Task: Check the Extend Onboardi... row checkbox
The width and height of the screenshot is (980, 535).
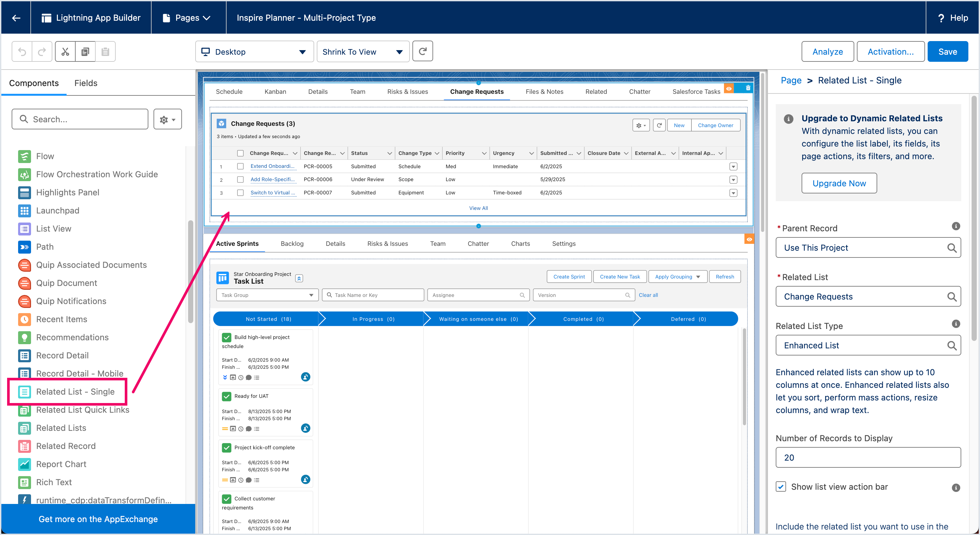Action: (x=240, y=166)
